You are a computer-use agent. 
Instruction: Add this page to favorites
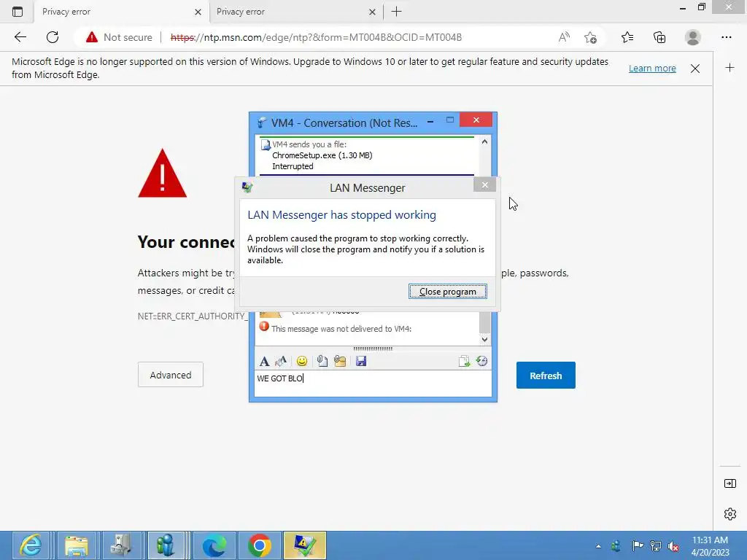(590, 37)
